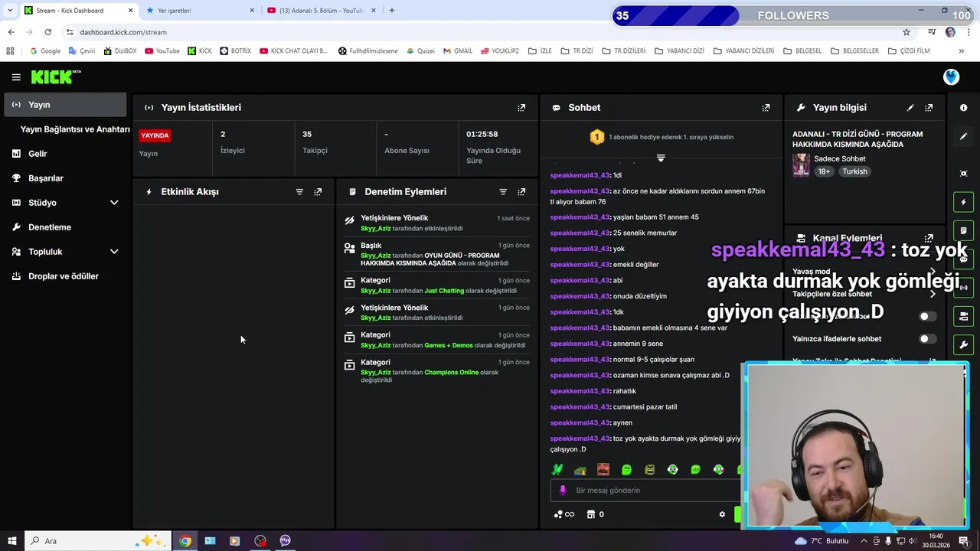The height and width of the screenshot is (551, 980).
Task: Pick the green clapping hands emote
Action: tap(557, 469)
